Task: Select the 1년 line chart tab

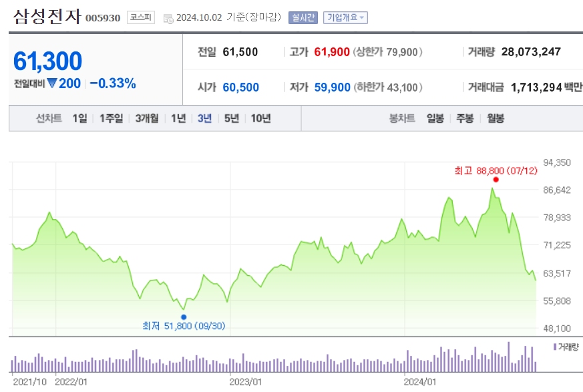Action: click(x=178, y=118)
